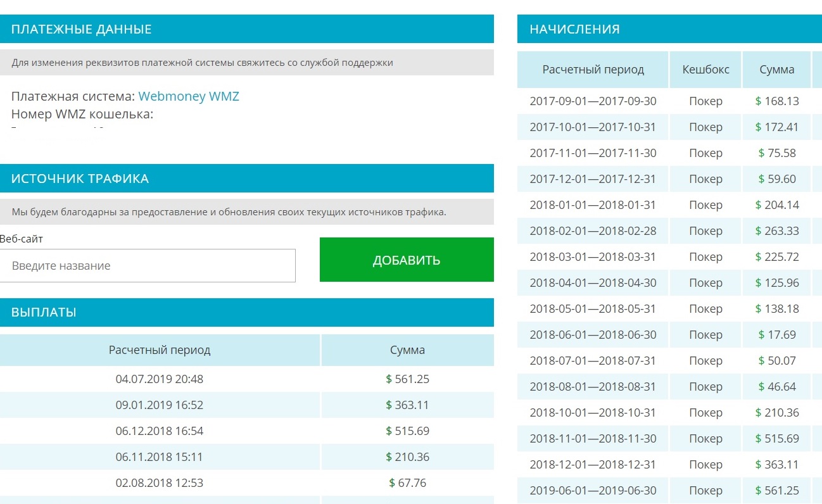Focus the Введите название website input field

(x=148, y=265)
